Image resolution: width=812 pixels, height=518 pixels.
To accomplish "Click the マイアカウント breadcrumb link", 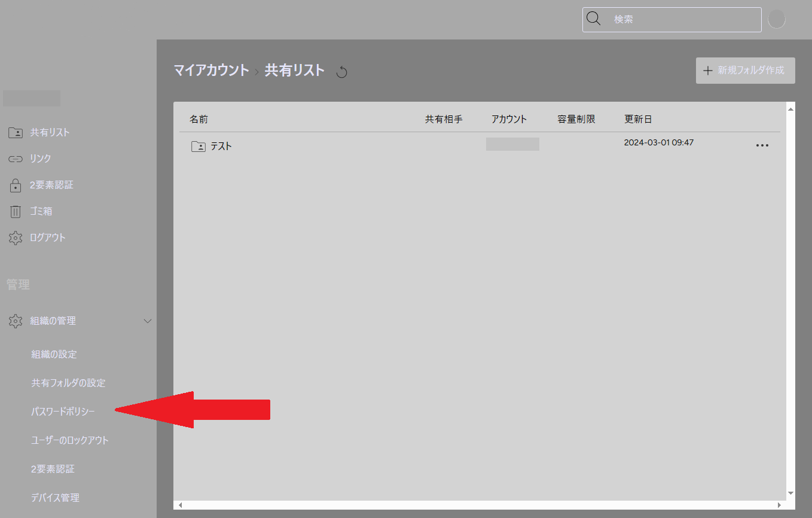I will click(x=212, y=70).
